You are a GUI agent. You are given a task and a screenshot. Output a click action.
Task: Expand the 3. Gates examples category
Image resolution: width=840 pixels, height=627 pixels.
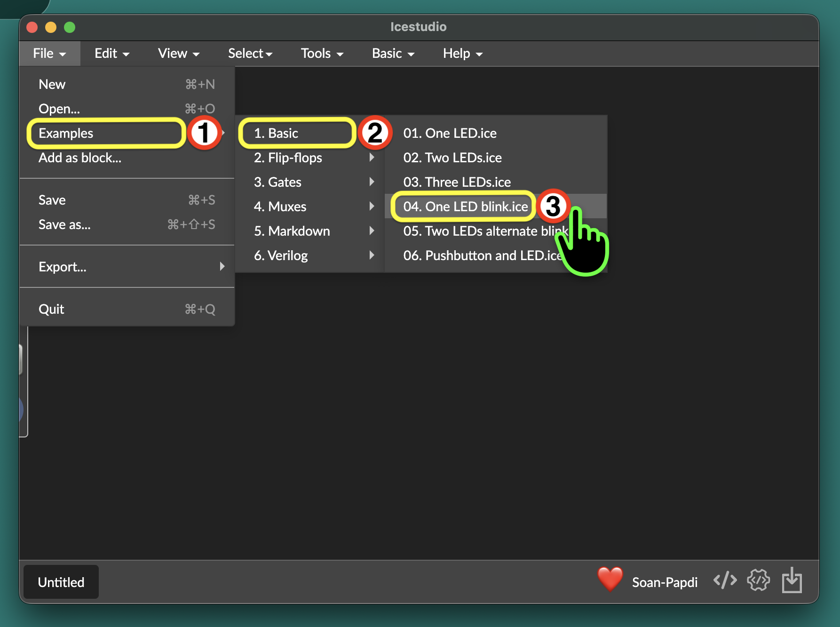(310, 182)
